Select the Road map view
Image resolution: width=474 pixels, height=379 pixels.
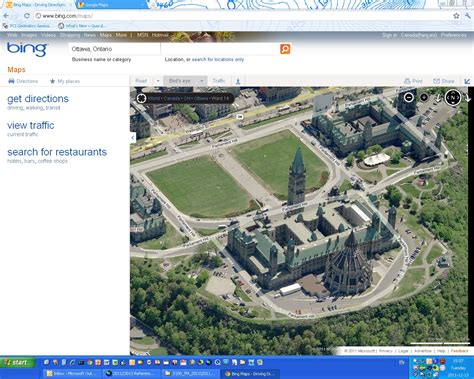(x=141, y=81)
